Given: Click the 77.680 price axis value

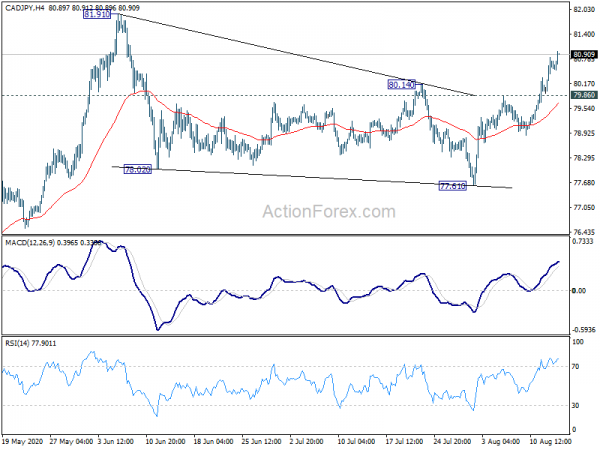Looking at the screenshot, I should tap(584, 183).
